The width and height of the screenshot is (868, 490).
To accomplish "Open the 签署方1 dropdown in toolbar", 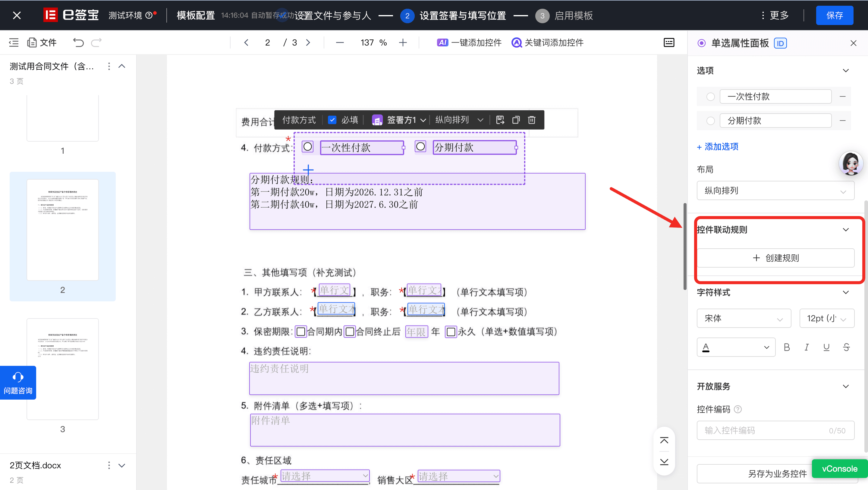I will (399, 120).
